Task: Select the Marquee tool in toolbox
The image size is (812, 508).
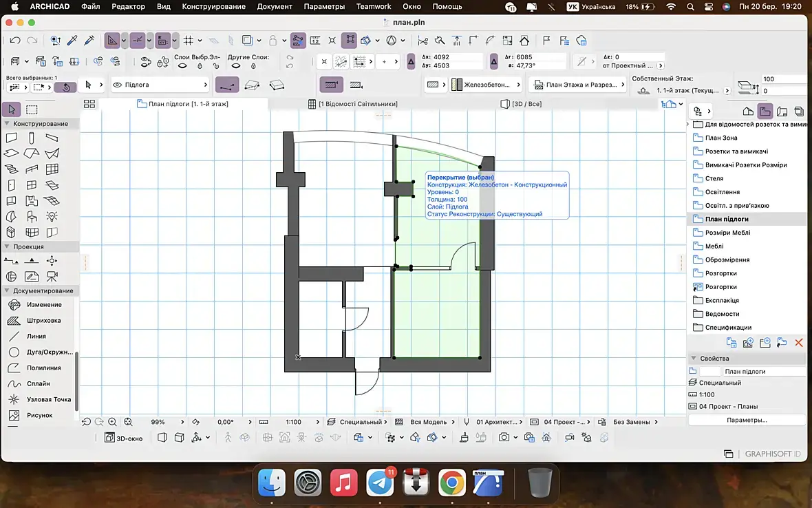Action: (32, 109)
